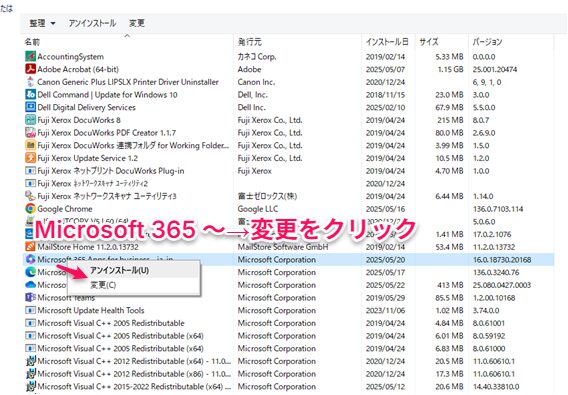The image size is (568, 395).
Task: Click the MailStore Home icon
Action: click(30, 246)
